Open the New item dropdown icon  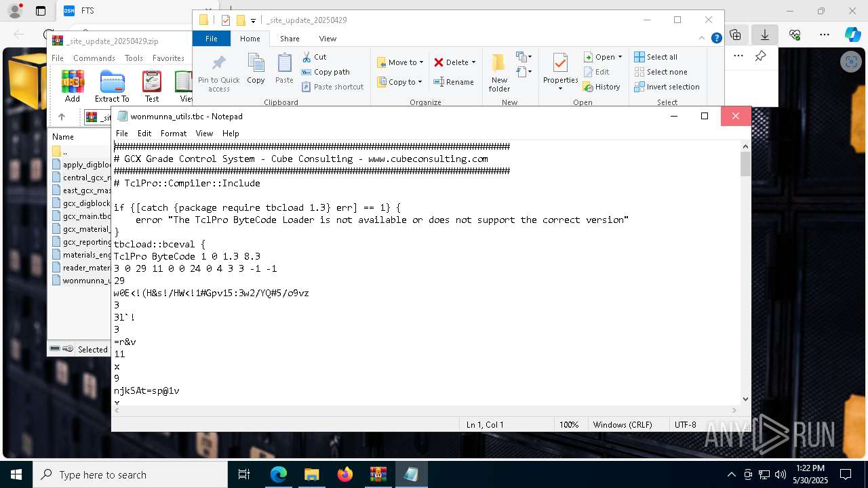[524, 57]
